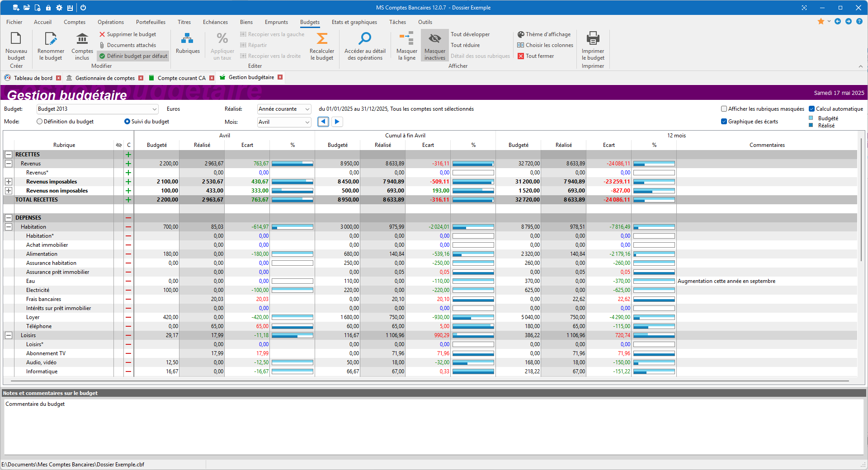868x470 pixels.
Task: Click green plus on Revenus imposables row
Action: coord(128,182)
